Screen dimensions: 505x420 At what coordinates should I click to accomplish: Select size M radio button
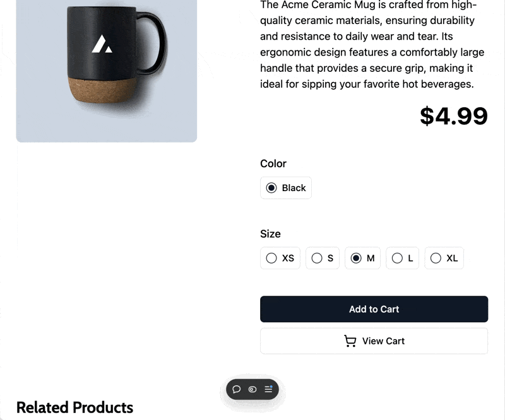(356, 258)
